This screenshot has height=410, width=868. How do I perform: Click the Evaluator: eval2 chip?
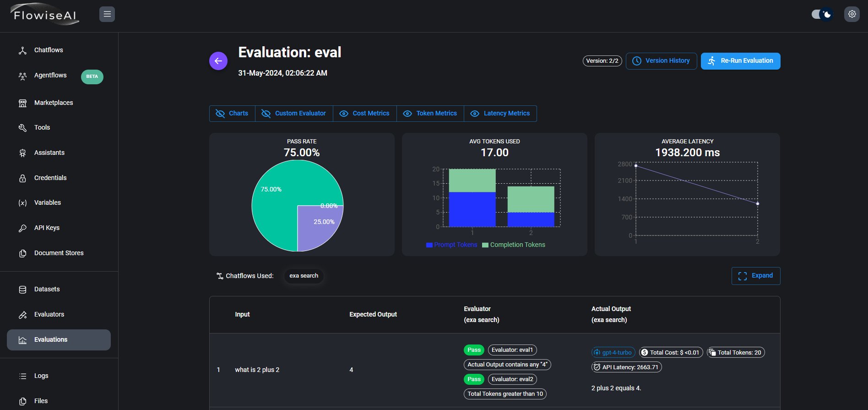512,379
